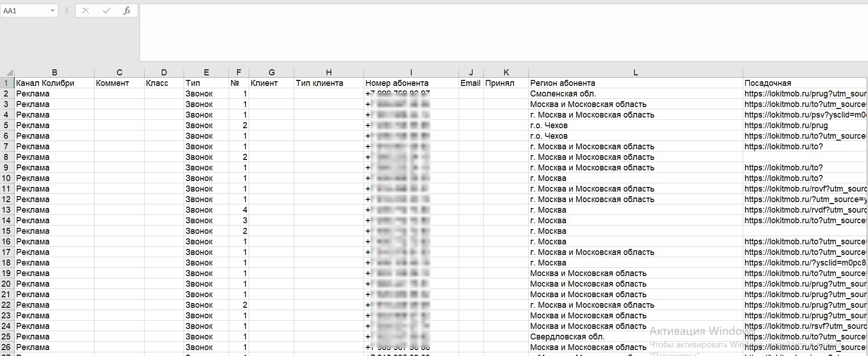Click the Insert Function fx icon

(127, 11)
